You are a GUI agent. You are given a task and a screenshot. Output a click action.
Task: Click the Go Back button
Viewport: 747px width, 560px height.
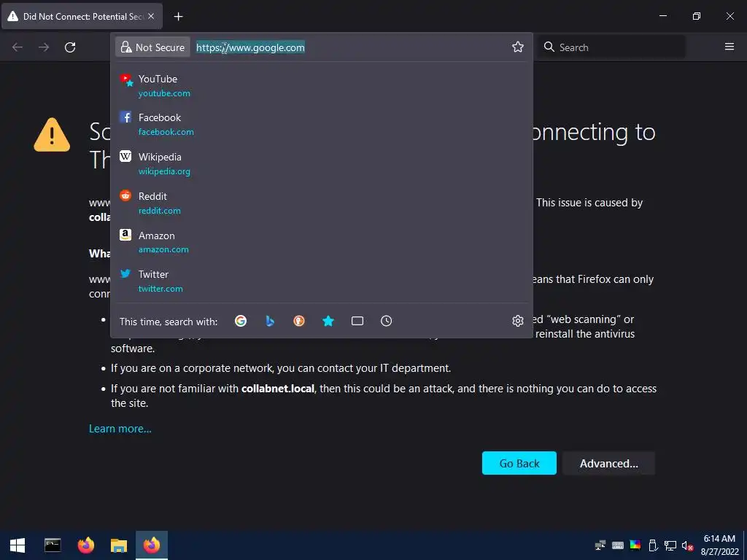click(x=519, y=463)
